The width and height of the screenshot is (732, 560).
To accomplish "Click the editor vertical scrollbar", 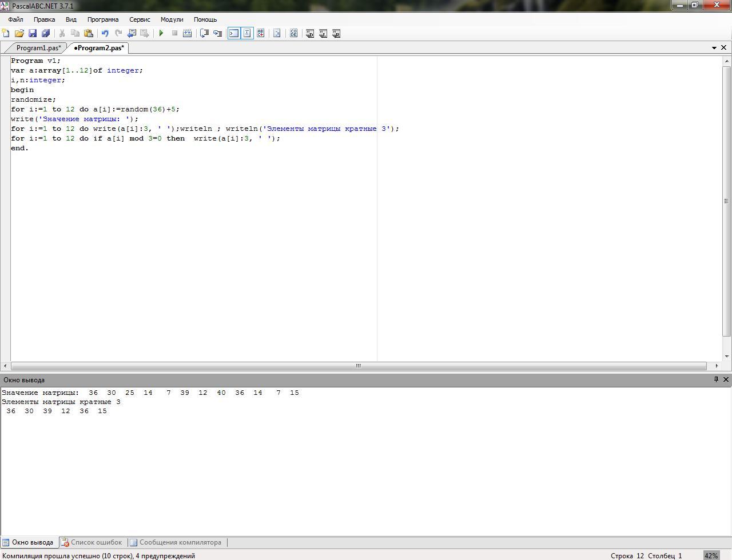I will 727,201.
